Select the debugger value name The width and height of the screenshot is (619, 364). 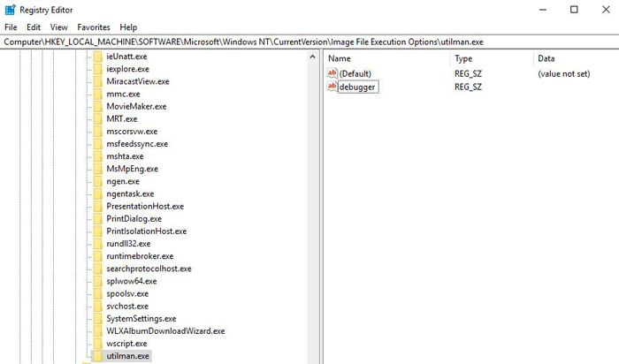[x=357, y=87]
